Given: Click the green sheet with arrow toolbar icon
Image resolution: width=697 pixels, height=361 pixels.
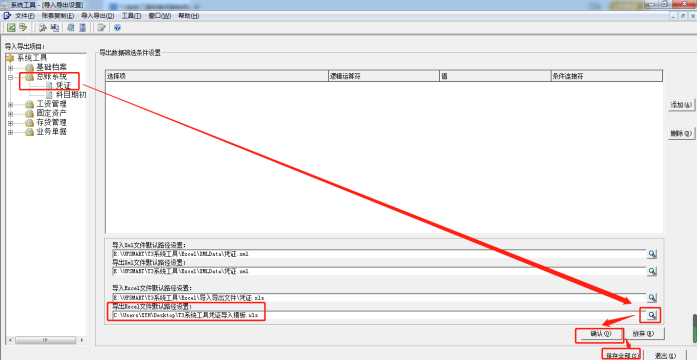Looking at the screenshot, I should [23, 28].
